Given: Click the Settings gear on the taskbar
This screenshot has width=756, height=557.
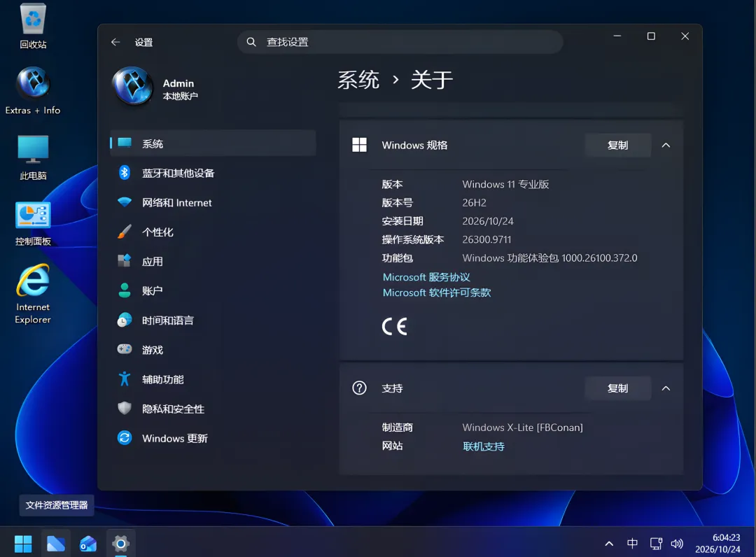Looking at the screenshot, I should click(x=120, y=544).
